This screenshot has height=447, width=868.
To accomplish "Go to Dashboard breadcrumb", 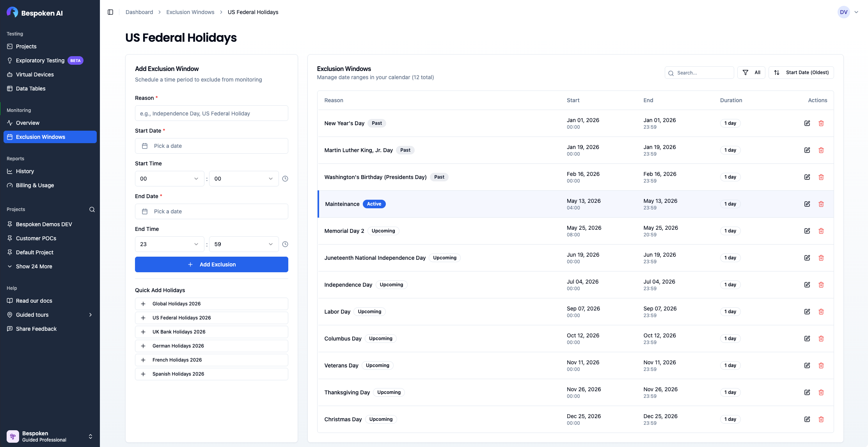I will coord(139,12).
